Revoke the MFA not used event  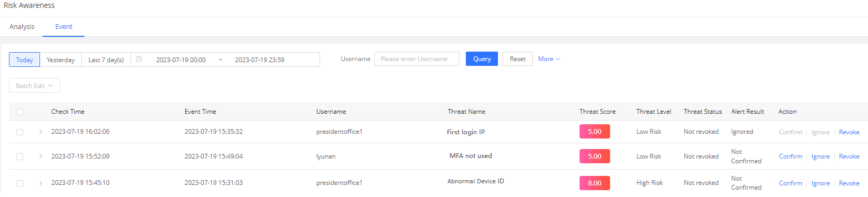tap(849, 156)
